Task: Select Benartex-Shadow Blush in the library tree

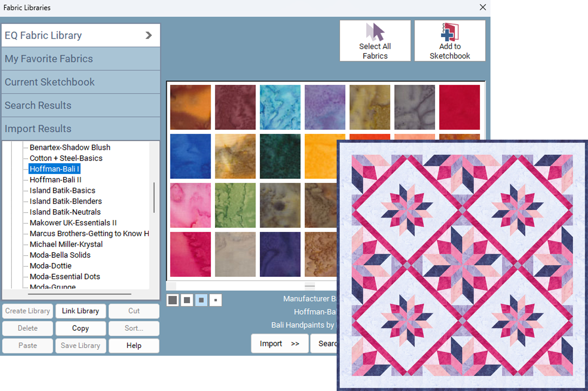Action: point(70,147)
